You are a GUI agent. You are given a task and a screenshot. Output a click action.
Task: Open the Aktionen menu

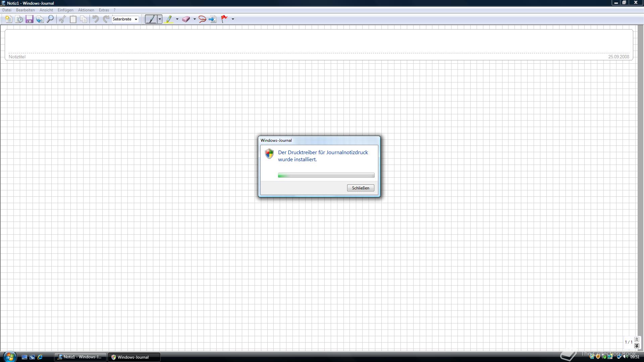86,10
